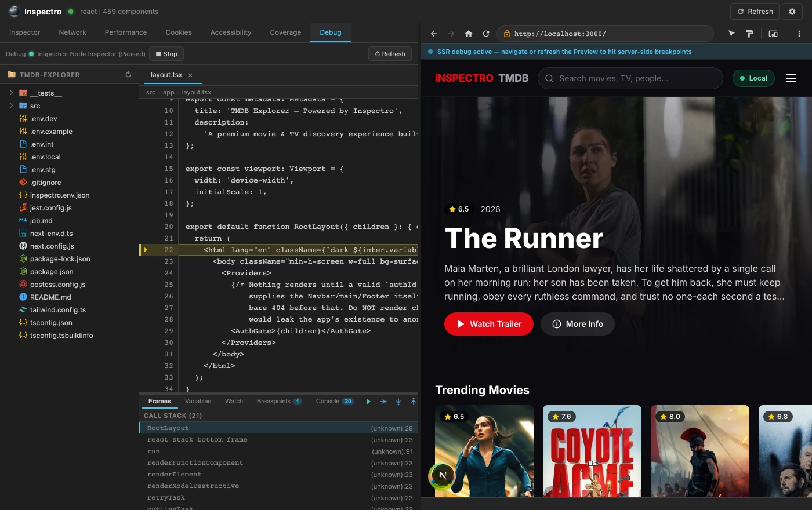Go forward in the preview browser
The image size is (812, 510).
451,34
